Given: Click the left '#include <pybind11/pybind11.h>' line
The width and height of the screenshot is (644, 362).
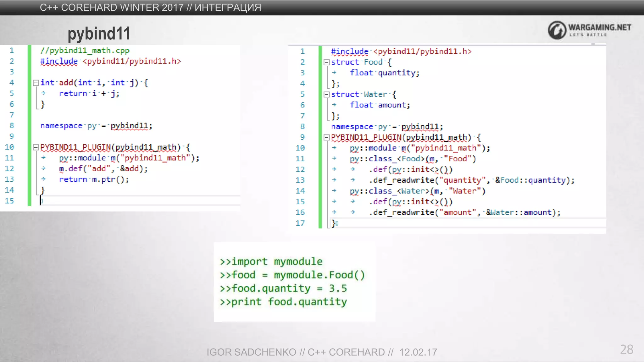Looking at the screenshot, I should tap(111, 61).
